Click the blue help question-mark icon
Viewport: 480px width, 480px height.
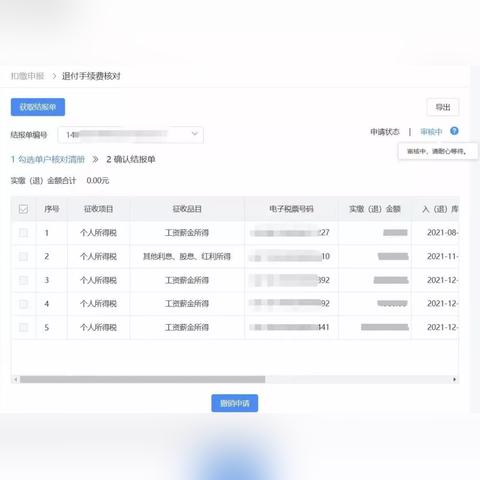pos(454,131)
